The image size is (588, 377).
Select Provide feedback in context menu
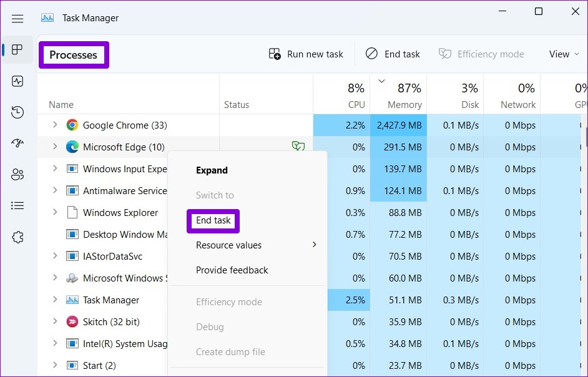click(x=232, y=270)
